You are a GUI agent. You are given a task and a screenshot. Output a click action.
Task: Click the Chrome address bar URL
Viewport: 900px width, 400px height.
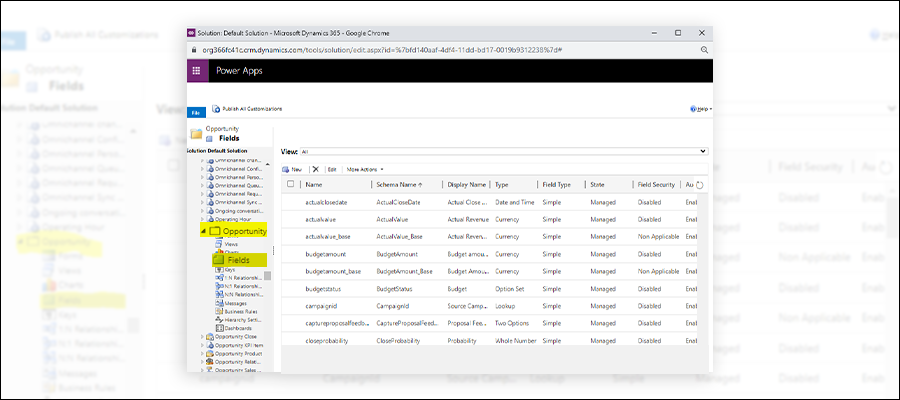382,50
